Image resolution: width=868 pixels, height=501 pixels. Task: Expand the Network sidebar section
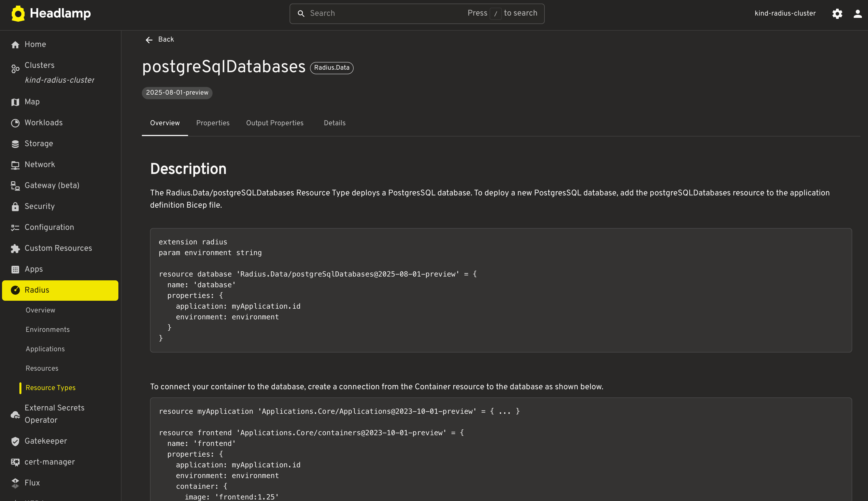(40, 165)
